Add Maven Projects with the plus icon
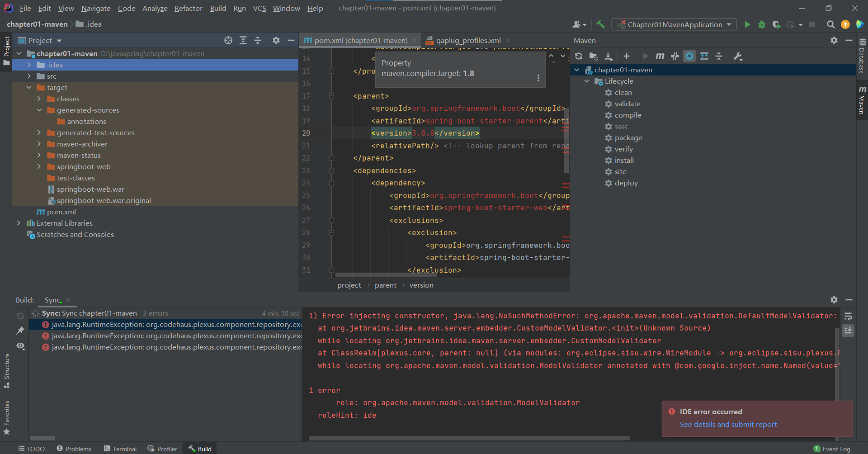This screenshot has width=868, height=454. point(626,56)
